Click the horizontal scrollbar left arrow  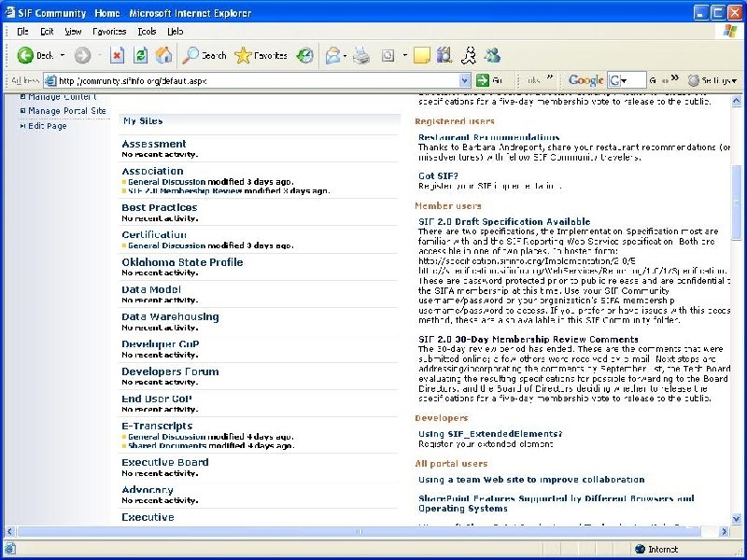coord(9,531)
